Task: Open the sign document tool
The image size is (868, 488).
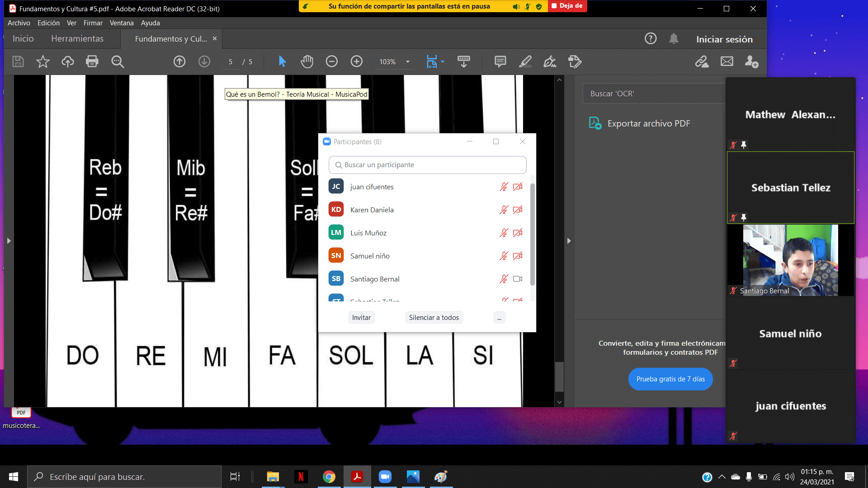Action: click(550, 61)
